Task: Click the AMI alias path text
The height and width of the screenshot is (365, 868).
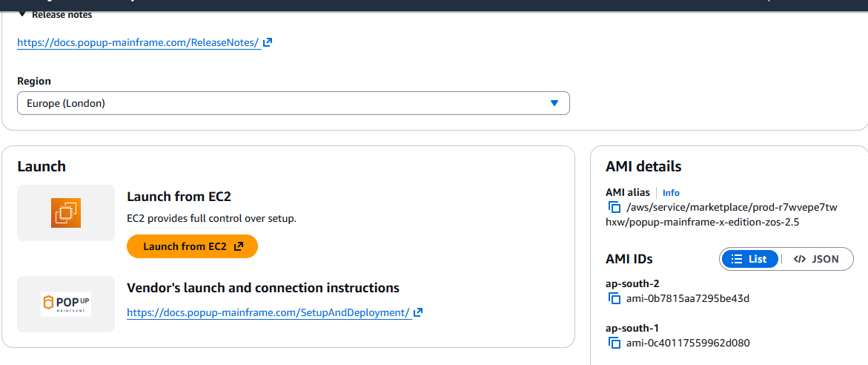Action: click(x=720, y=215)
